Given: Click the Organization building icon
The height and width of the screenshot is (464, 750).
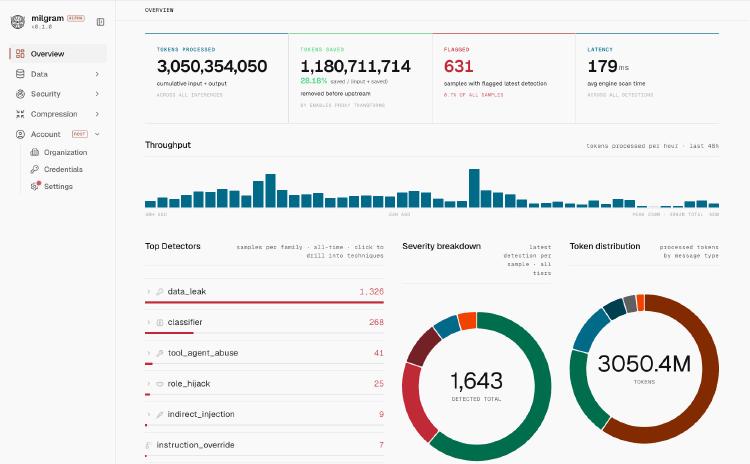Looking at the screenshot, I should point(34,152).
